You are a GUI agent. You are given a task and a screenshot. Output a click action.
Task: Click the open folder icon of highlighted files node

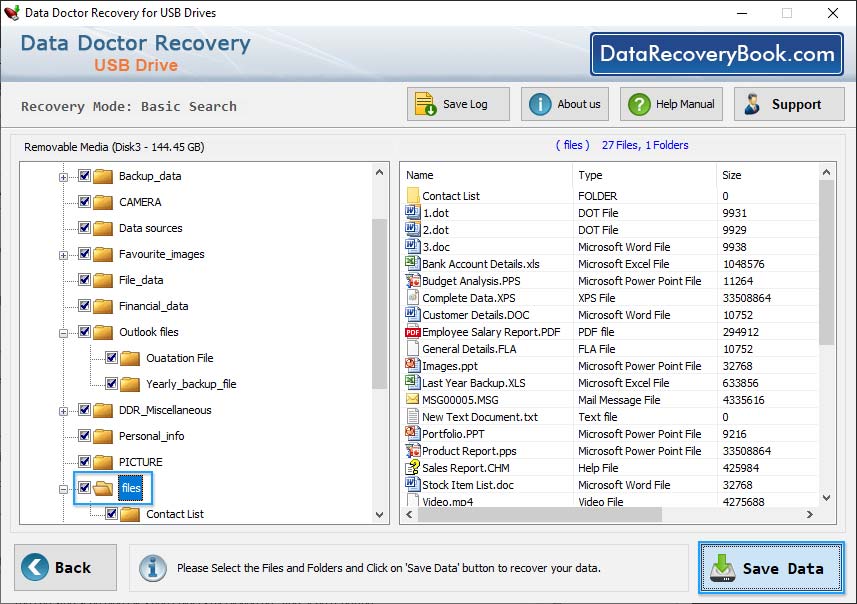102,488
